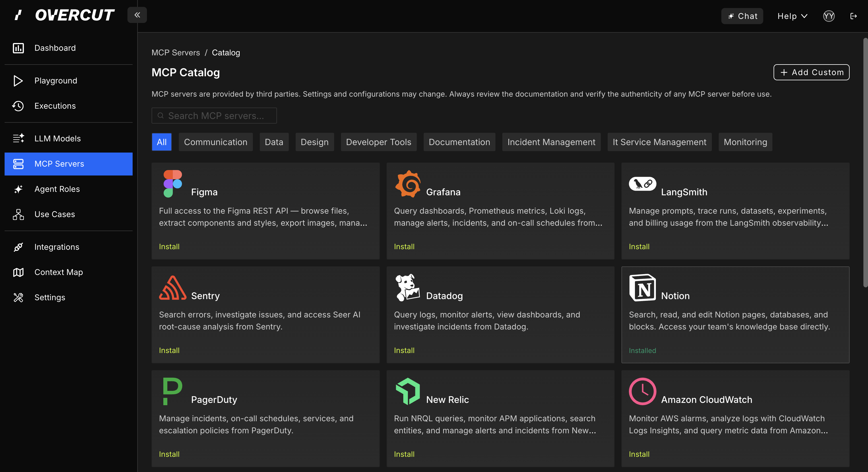Open the Help dropdown menu
Screen dimensions: 868x472
[x=792, y=16]
